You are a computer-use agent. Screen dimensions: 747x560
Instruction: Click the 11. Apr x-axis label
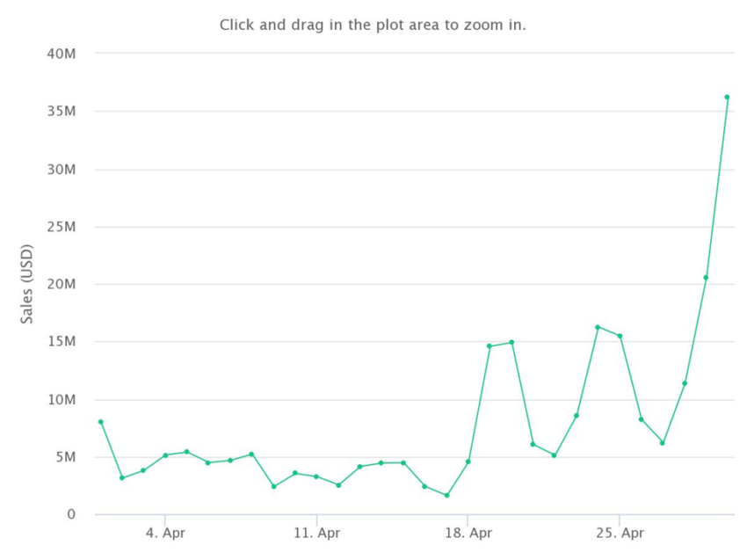(x=316, y=533)
